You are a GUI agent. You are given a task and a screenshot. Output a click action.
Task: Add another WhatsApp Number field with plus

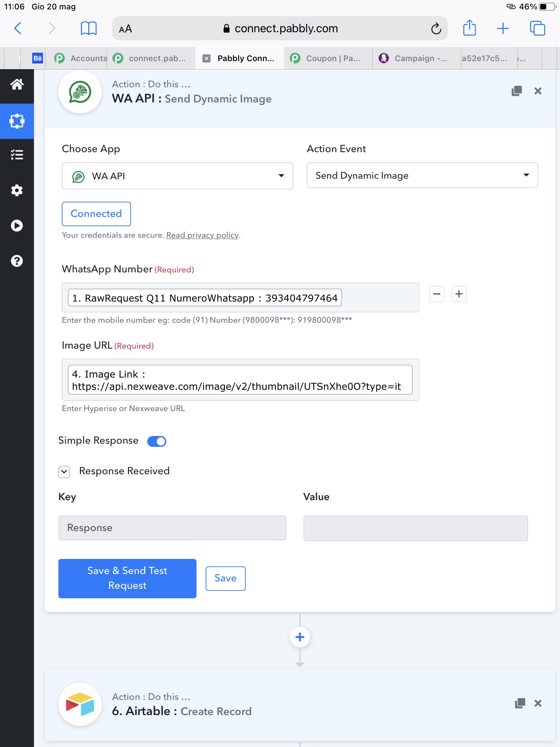tap(459, 294)
